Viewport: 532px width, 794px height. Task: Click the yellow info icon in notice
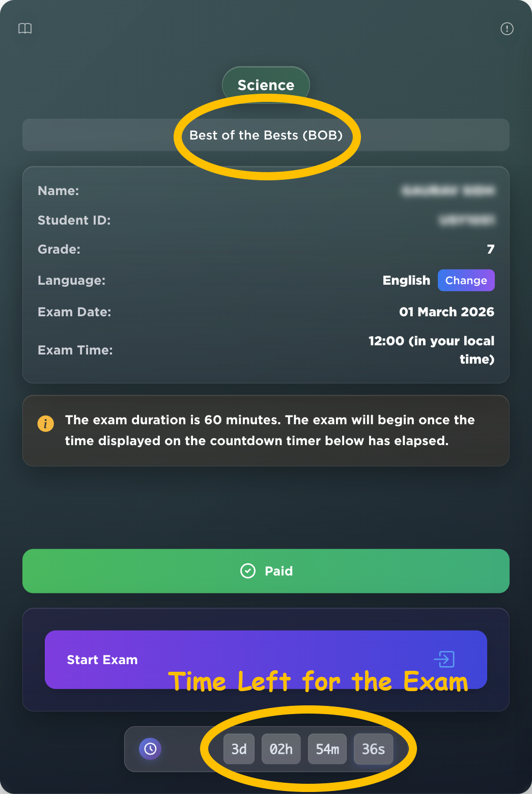[46, 423]
